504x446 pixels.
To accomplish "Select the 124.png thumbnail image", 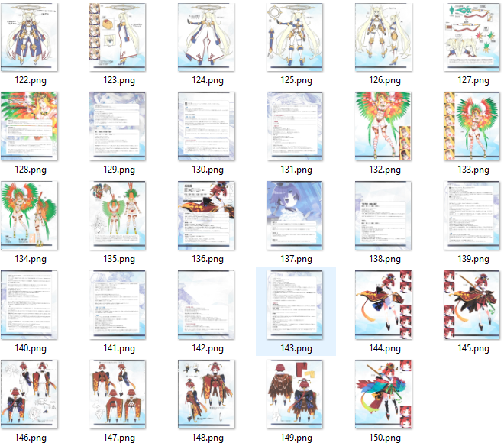I will point(206,37).
